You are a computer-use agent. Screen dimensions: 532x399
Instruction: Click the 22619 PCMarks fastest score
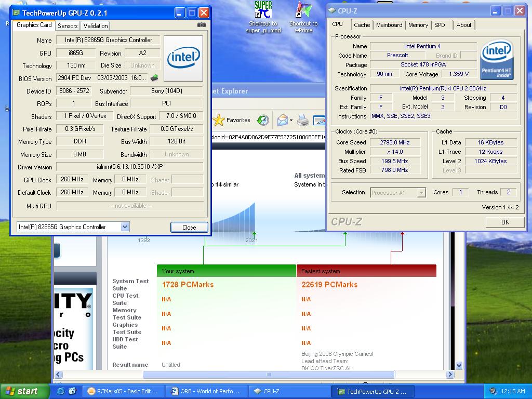click(329, 285)
